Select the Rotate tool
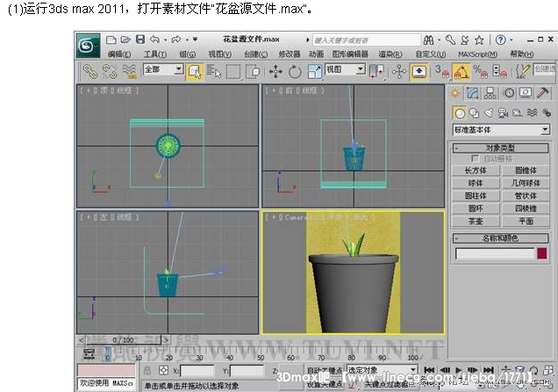Image resolution: width=558 pixels, height=392 pixels. 295,72
